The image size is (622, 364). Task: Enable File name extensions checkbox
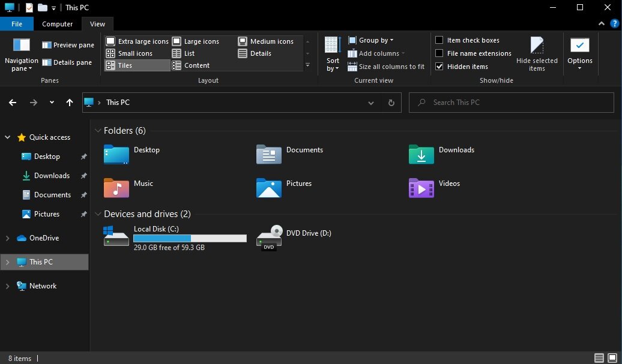(x=439, y=53)
